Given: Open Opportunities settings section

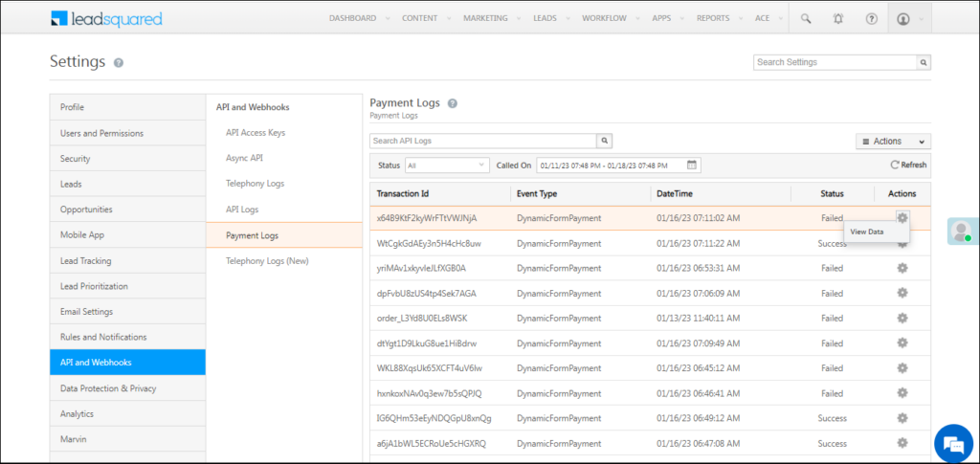Looking at the screenshot, I should (127, 210).
